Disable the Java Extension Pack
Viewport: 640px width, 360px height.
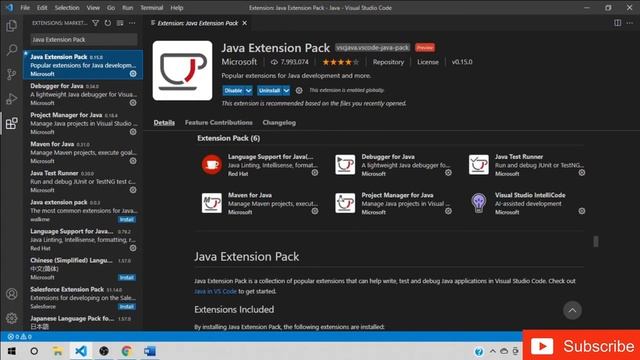click(233, 91)
